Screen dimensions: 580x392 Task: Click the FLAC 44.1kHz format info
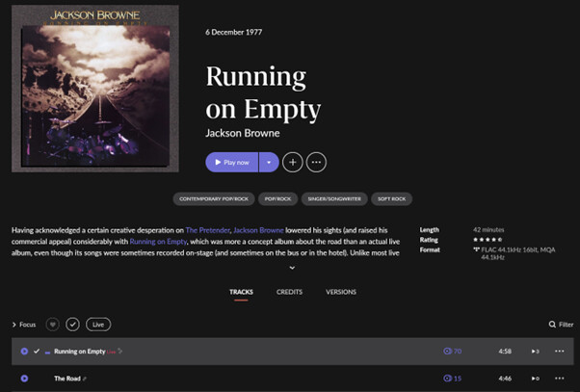pyautogui.click(x=514, y=253)
